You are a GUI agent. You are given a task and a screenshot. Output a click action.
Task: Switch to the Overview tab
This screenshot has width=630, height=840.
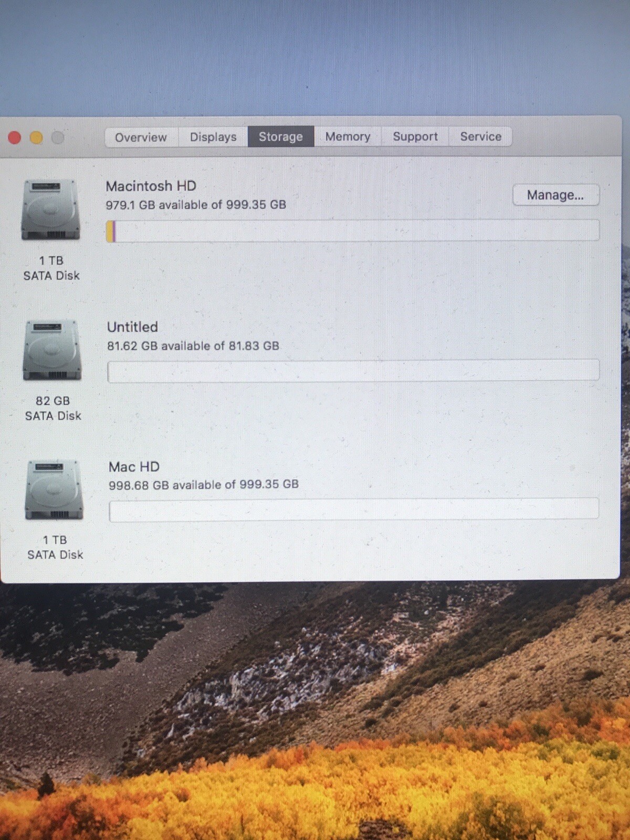(141, 138)
